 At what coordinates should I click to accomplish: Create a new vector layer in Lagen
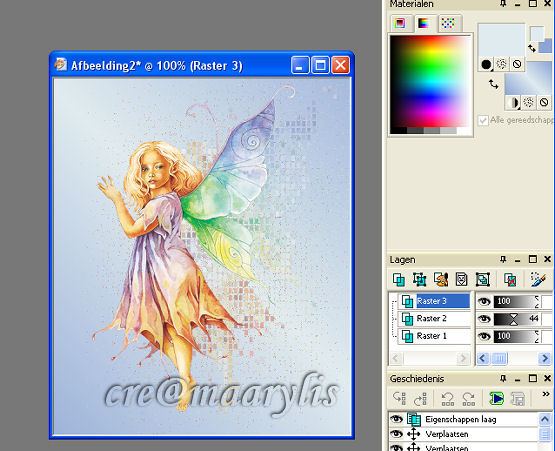click(x=420, y=279)
